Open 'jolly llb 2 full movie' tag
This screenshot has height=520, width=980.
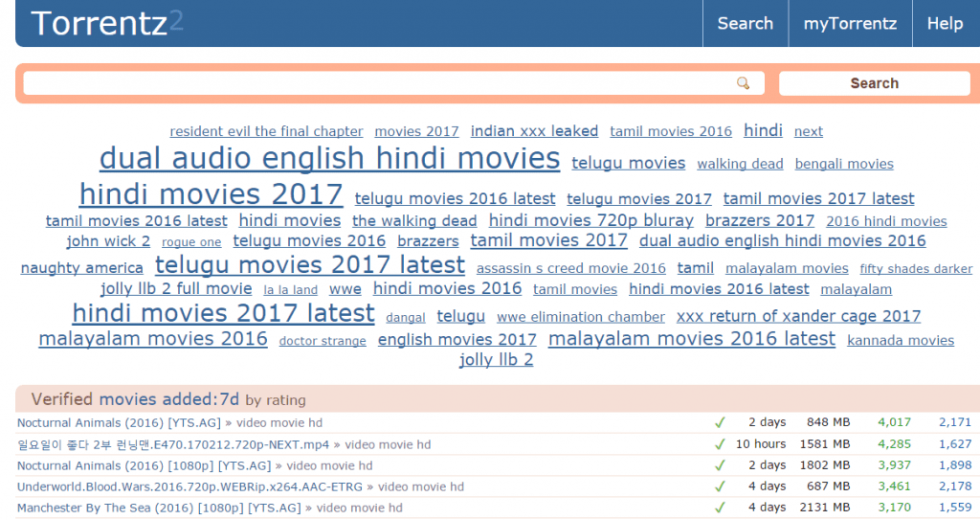point(176,288)
